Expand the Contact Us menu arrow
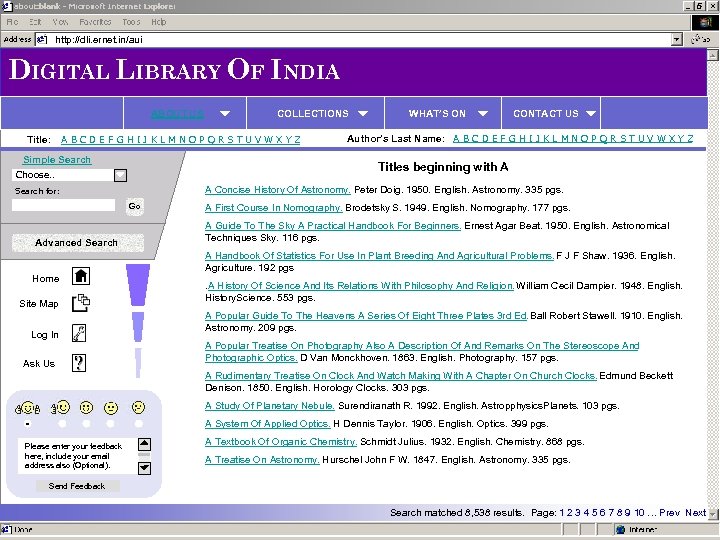720x540 pixels. click(591, 113)
